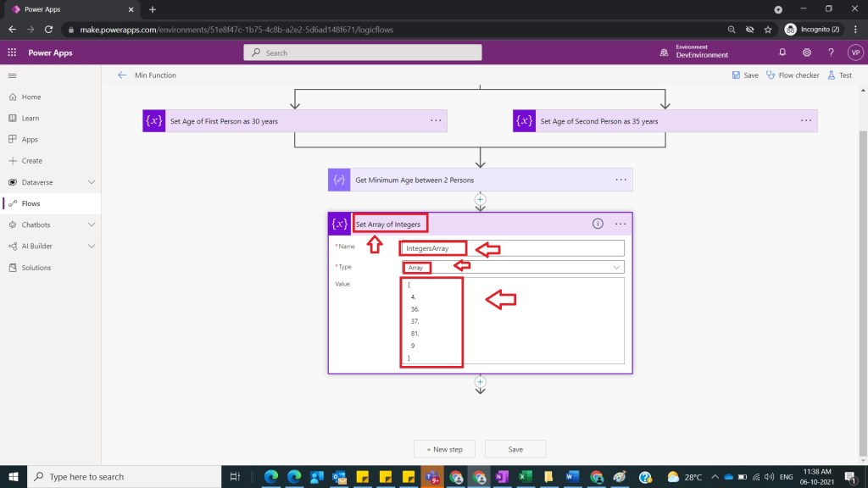Go to Flows in left navigation
The width and height of the screenshot is (868, 488).
(31, 203)
